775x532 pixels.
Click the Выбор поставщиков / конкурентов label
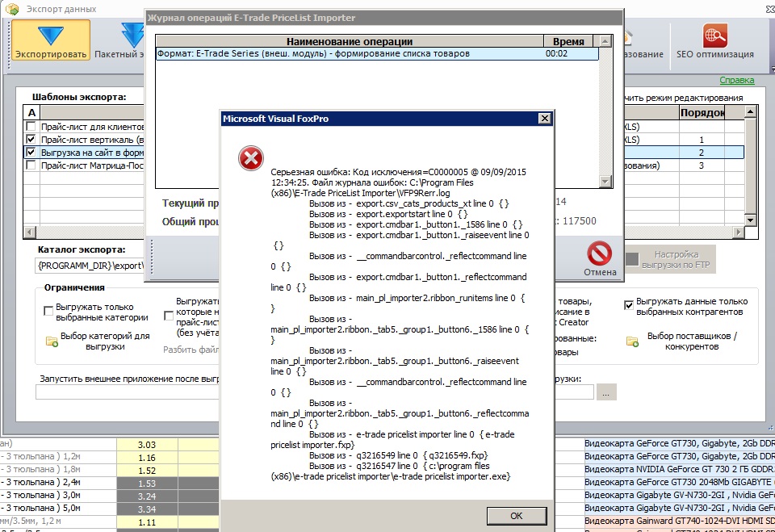pyautogui.click(x=692, y=341)
